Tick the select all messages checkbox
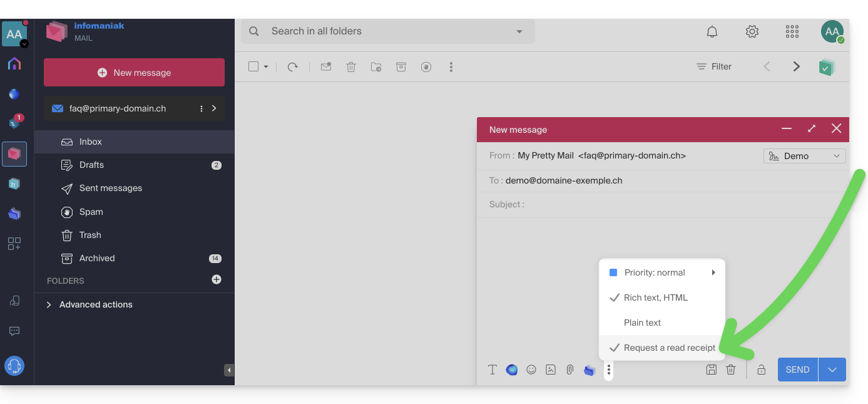Viewport: 868px width, 404px height. 253,66
